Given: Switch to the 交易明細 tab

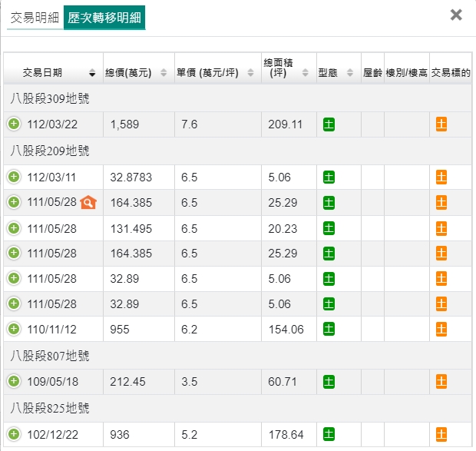Looking at the screenshot, I should pos(34,17).
